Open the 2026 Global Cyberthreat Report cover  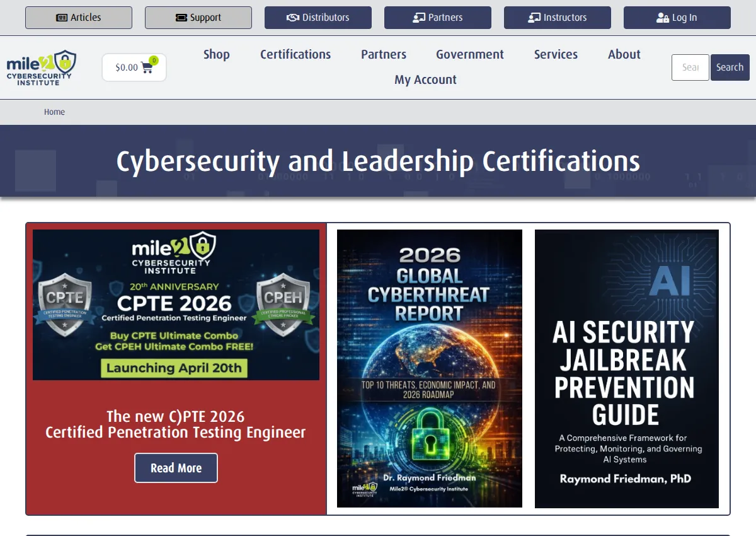430,368
